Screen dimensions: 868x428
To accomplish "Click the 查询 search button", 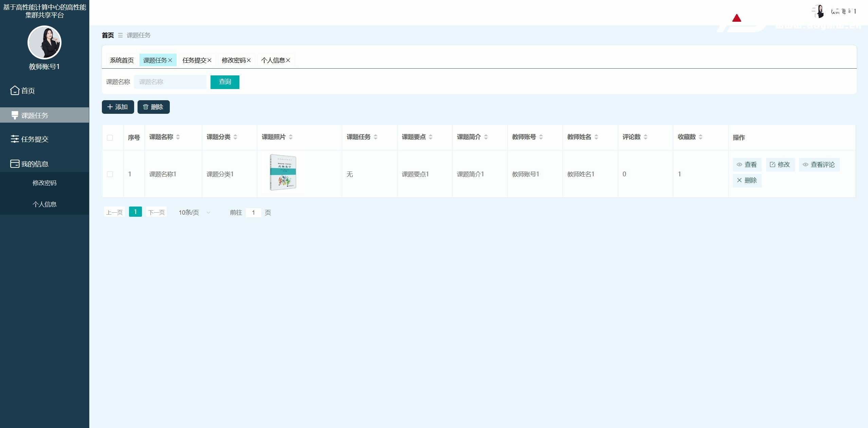I will pos(225,82).
